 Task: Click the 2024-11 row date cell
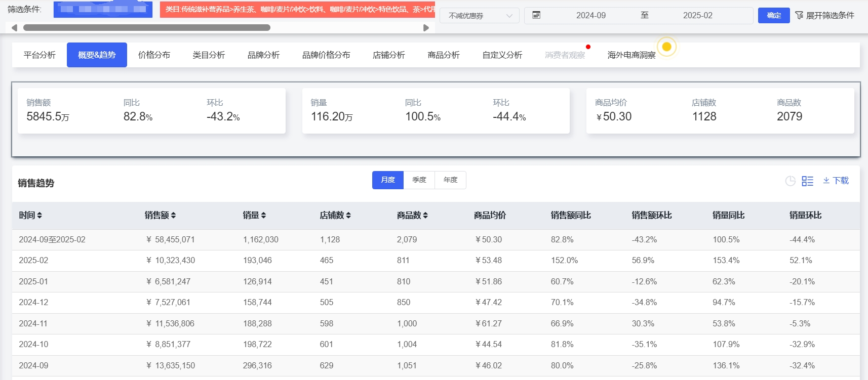click(33, 324)
